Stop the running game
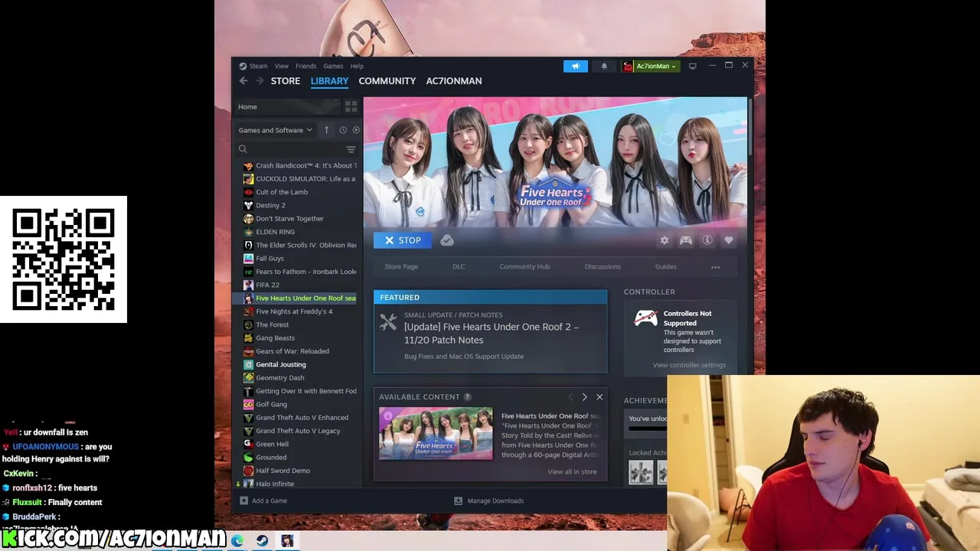This screenshot has width=980, height=551. pyautogui.click(x=403, y=240)
